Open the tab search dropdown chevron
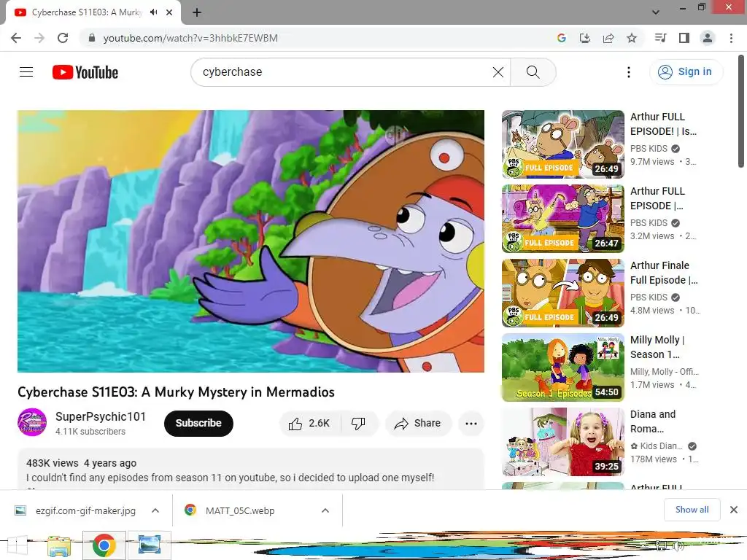747x560 pixels. [x=656, y=12]
